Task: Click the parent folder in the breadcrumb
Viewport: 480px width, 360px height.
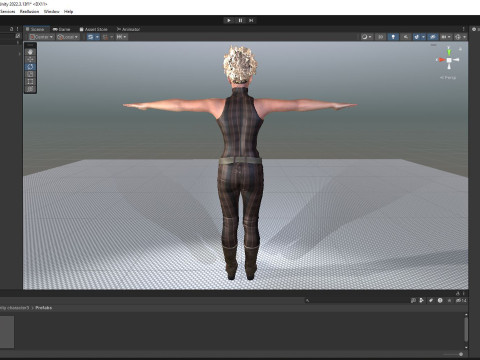Action: point(15,308)
